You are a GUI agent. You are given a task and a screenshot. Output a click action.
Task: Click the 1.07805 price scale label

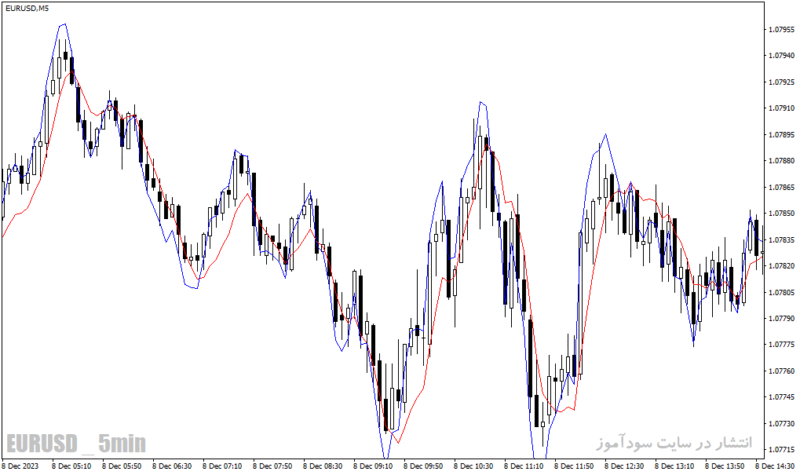pos(781,292)
